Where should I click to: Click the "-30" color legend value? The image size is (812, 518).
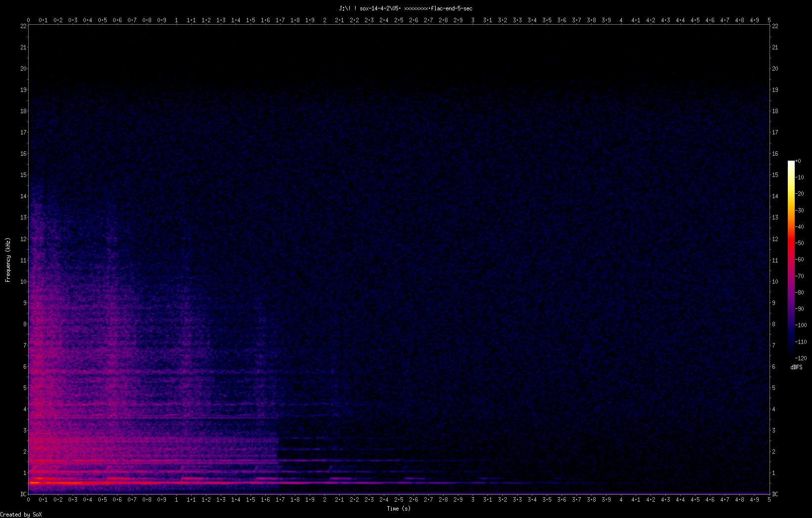(800, 211)
